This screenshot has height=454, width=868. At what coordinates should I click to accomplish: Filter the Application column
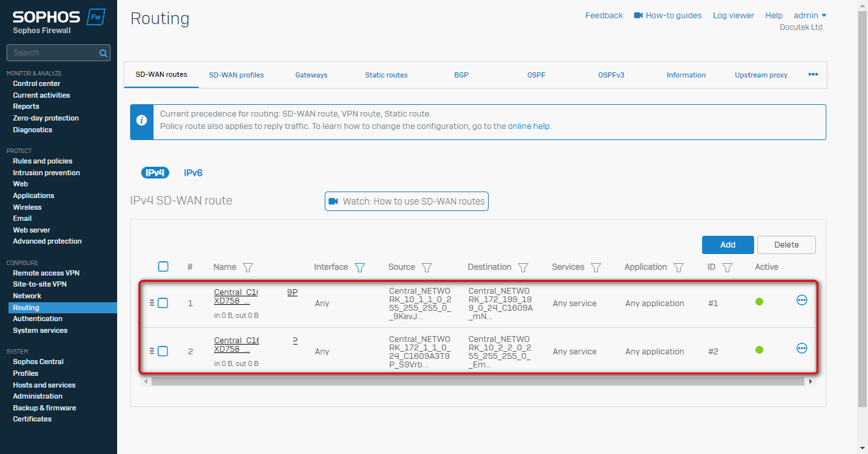679,267
